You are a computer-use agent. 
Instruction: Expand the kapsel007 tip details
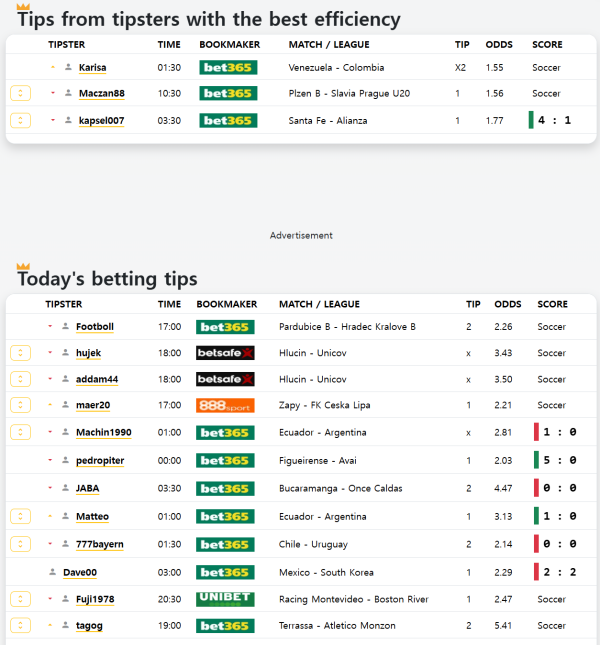[20, 120]
